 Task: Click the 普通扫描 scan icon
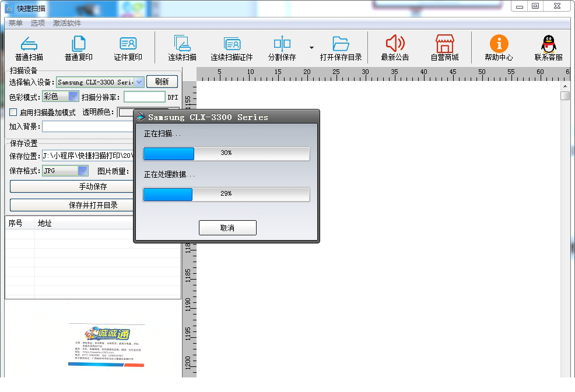point(29,44)
